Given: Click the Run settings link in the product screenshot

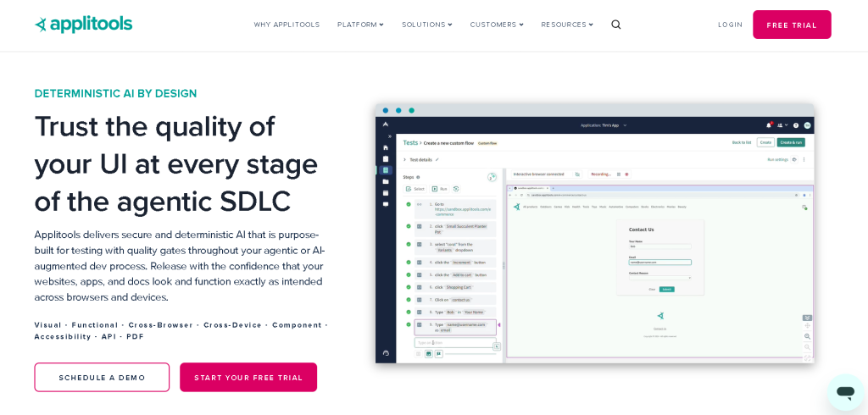Looking at the screenshot, I should pos(778,159).
